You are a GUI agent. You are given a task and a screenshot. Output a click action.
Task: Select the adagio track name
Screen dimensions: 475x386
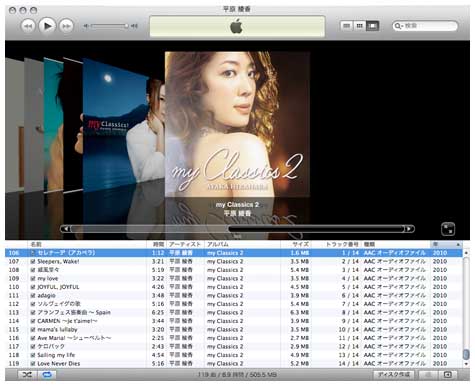tap(46, 295)
